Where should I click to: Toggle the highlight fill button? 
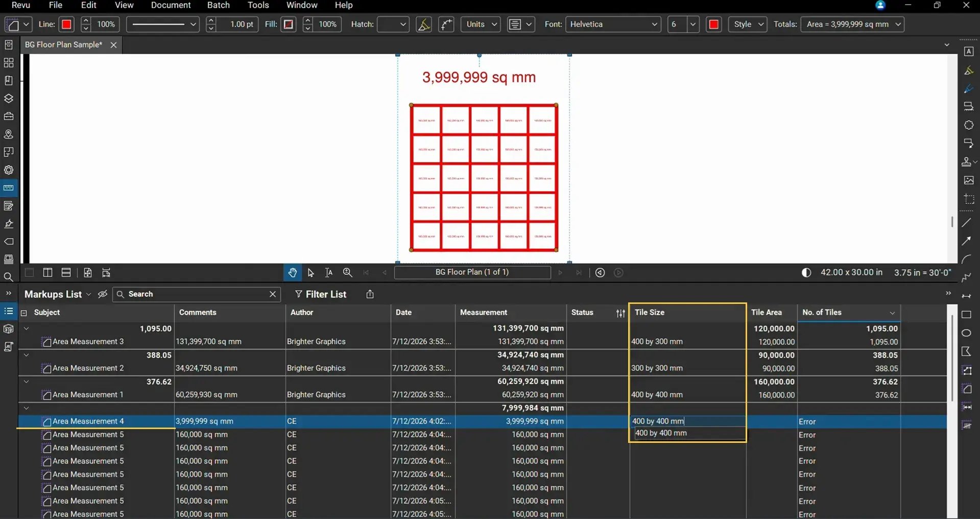(424, 25)
